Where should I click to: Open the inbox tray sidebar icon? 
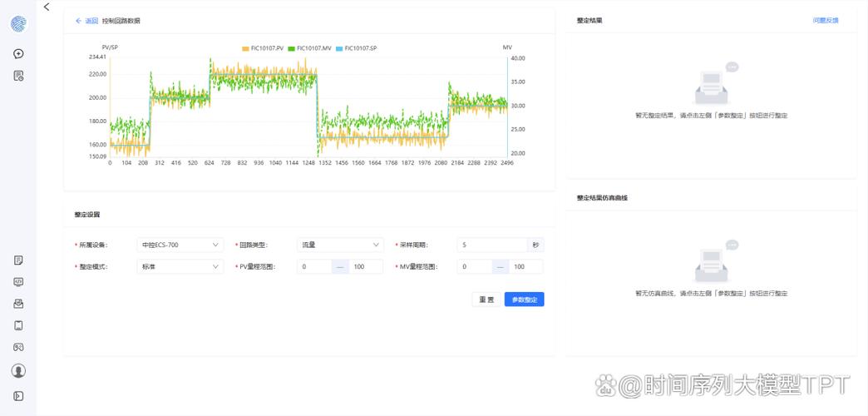coord(18,304)
